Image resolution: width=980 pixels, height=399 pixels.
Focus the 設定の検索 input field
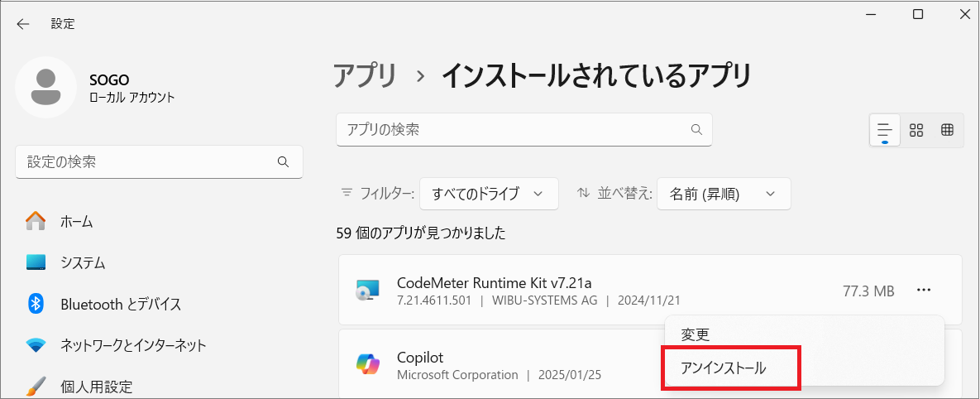(x=160, y=162)
